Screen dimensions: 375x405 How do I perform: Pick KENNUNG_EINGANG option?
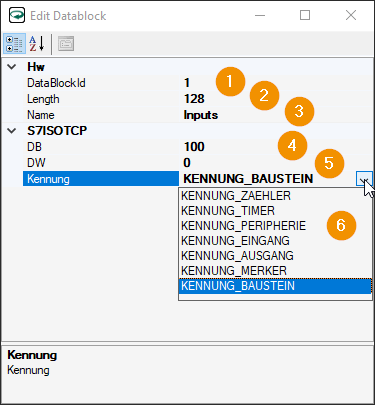point(275,241)
